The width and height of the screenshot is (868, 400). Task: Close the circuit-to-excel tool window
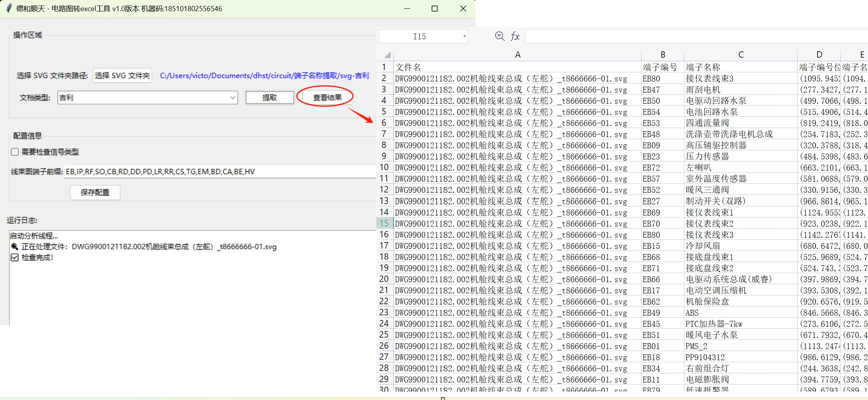coord(463,8)
